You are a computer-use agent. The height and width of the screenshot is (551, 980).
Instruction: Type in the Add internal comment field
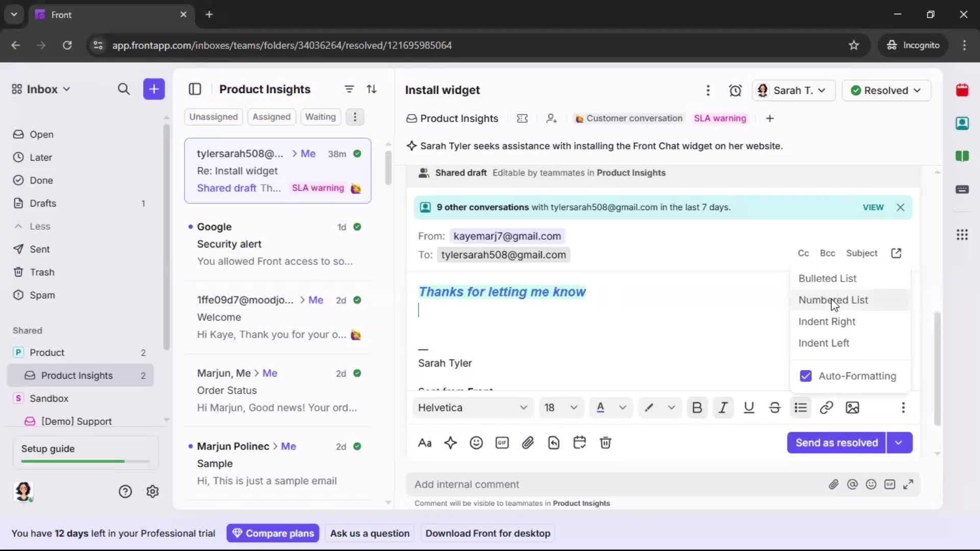point(561,484)
